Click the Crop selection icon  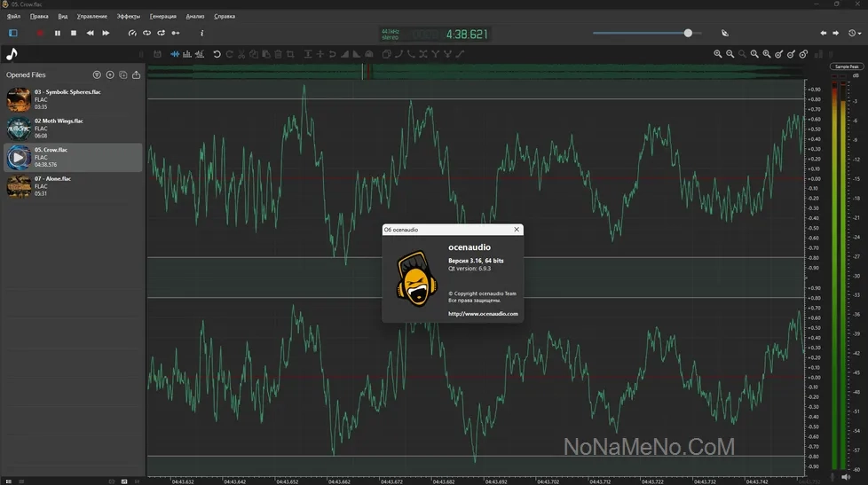[290, 54]
